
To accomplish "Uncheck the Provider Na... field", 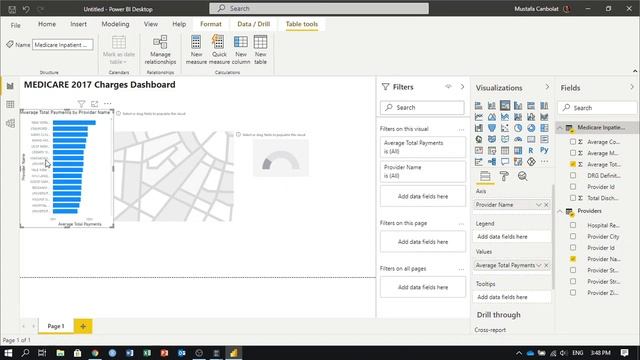I will (573, 259).
